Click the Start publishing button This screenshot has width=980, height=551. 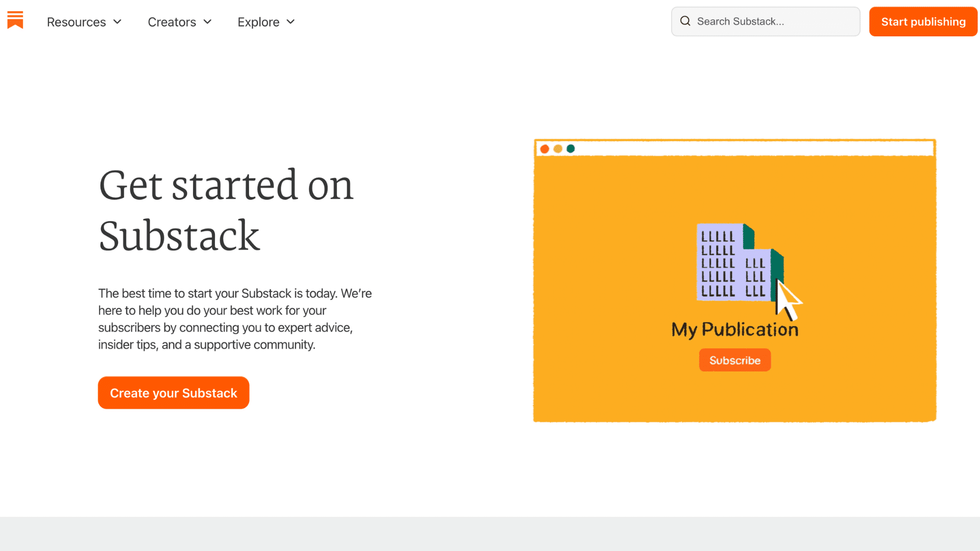coord(923,21)
